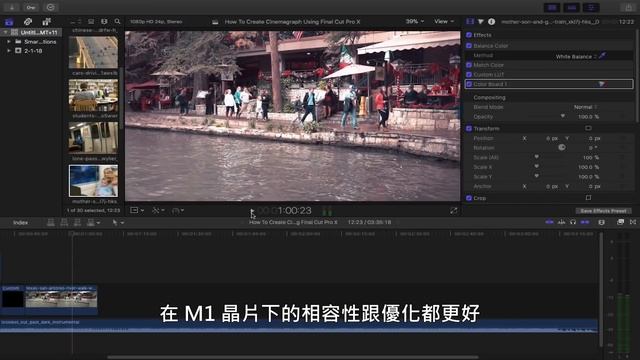Open the keyword editor key icon
Image resolution: width=640 pixels, height=360 pixels.
coord(31,7)
